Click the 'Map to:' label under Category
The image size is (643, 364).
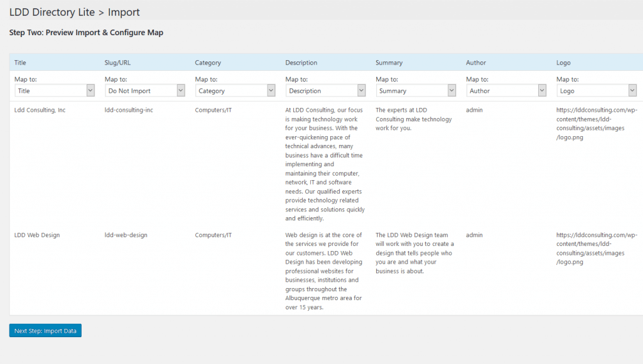pyautogui.click(x=206, y=79)
